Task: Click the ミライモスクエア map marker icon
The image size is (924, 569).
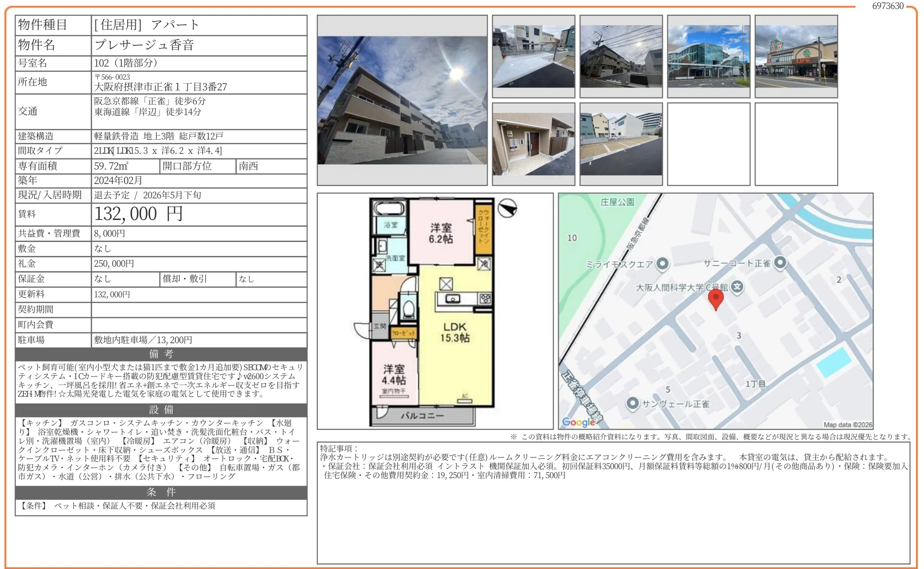Action: [x=662, y=264]
